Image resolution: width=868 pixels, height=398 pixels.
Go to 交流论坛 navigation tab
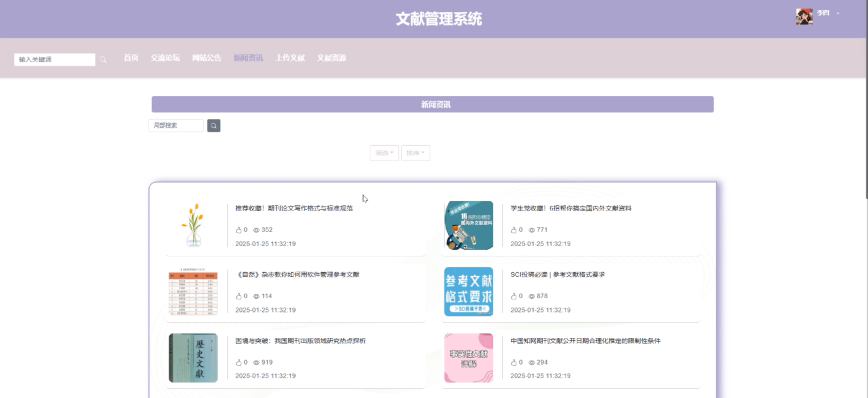tap(165, 58)
